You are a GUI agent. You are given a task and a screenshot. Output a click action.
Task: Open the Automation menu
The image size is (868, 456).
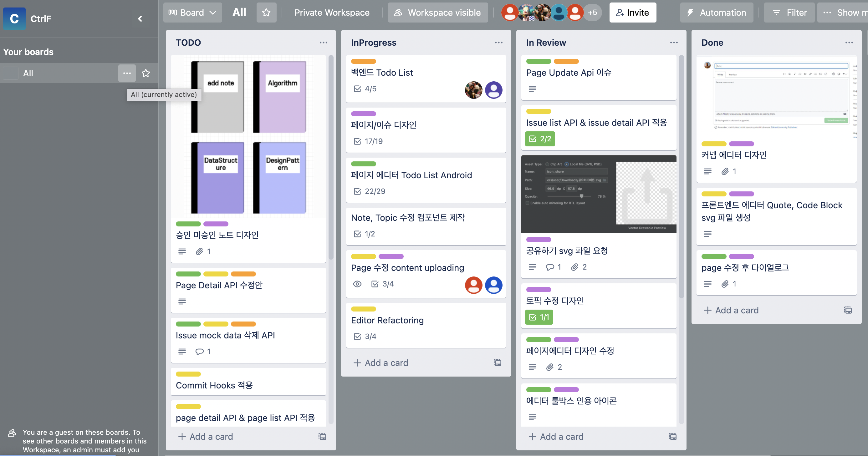click(x=717, y=13)
